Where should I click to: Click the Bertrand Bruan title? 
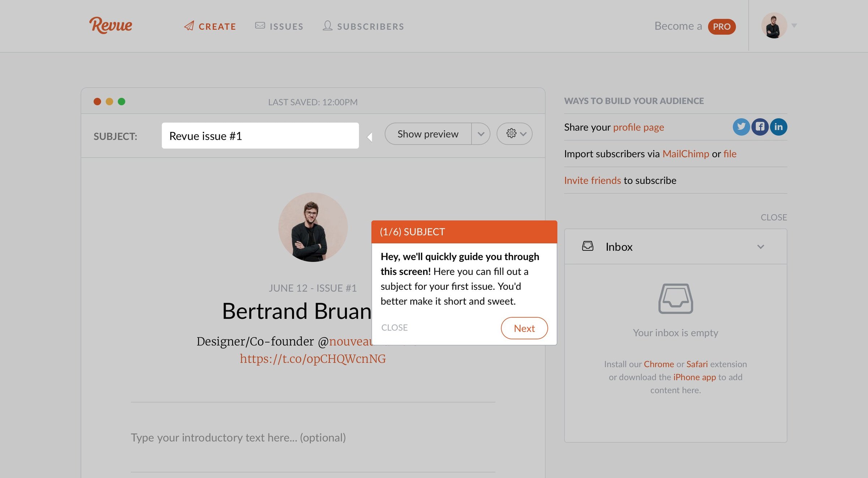[x=297, y=311]
